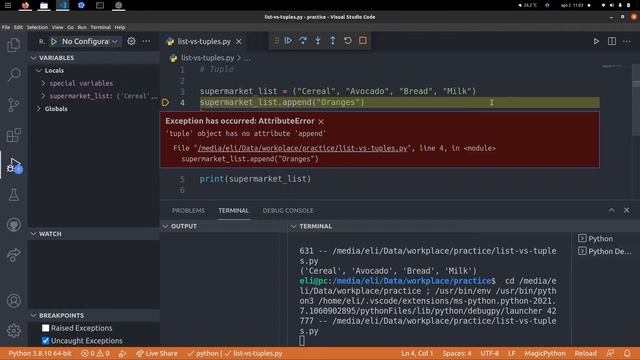Restart the debug session

point(348,41)
